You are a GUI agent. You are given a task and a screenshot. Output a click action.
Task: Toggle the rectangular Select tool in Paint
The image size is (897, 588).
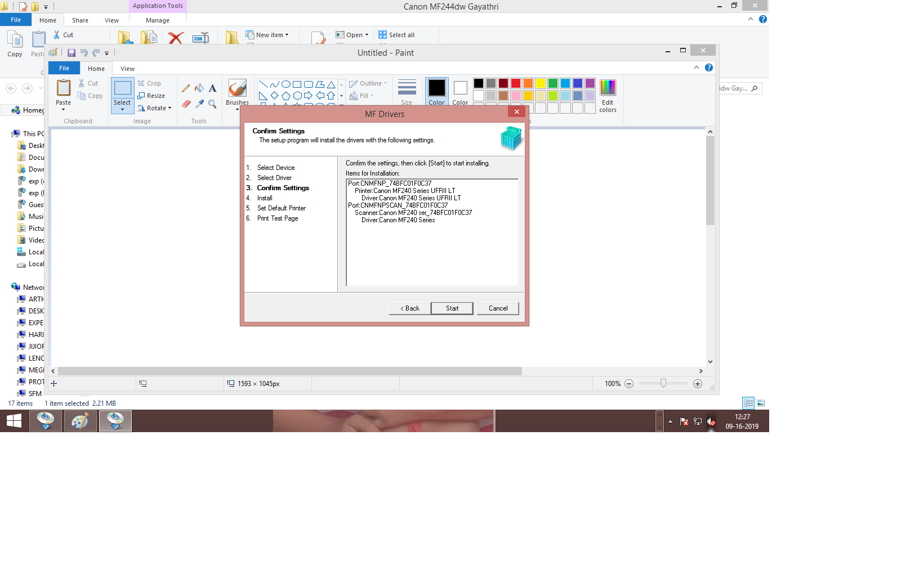click(x=122, y=88)
